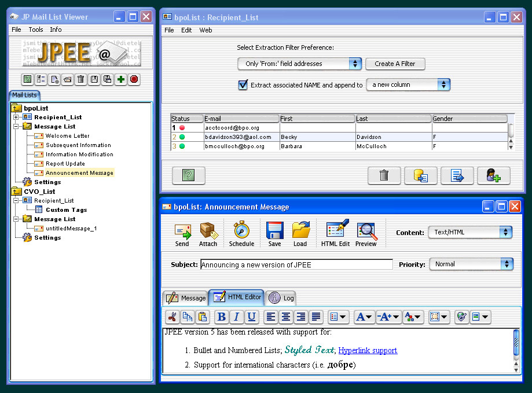Open the insert image dropdown in HTML editor
The height and width of the screenshot is (393, 532).
pos(480,317)
